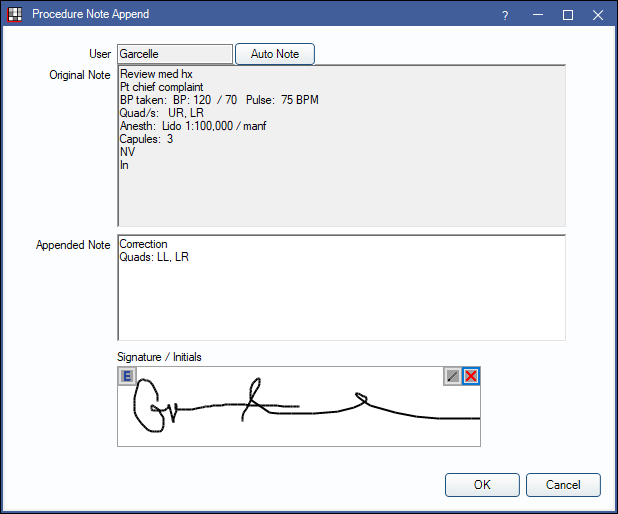The width and height of the screenshot is (618, 514).
Task: Click the application icon in title bar
Action: [x=14, y=15]
